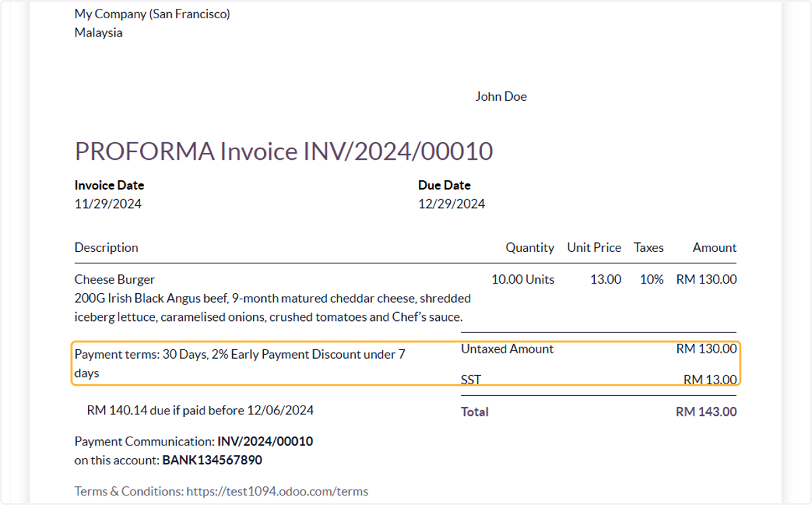812x505 pixels.
Task: Click the 'Amount' column header
Action: (715, 248)
